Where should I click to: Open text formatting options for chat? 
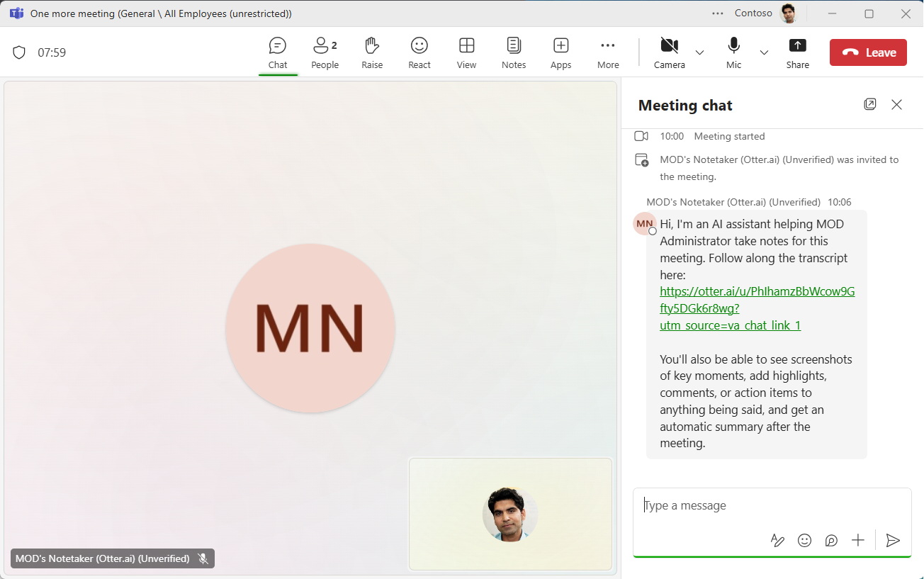(x=777, y=540)
